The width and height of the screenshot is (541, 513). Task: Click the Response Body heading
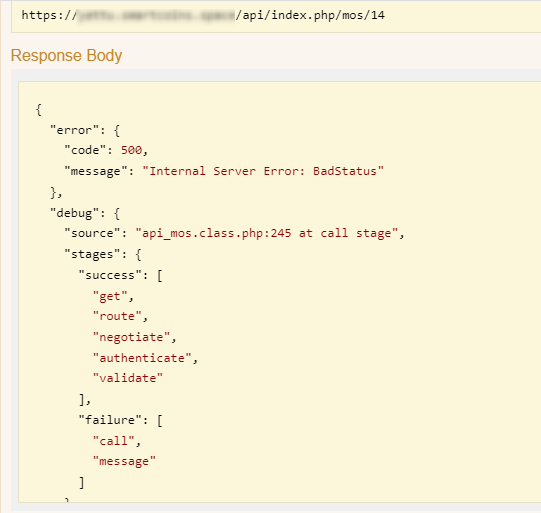coord(66,56)
